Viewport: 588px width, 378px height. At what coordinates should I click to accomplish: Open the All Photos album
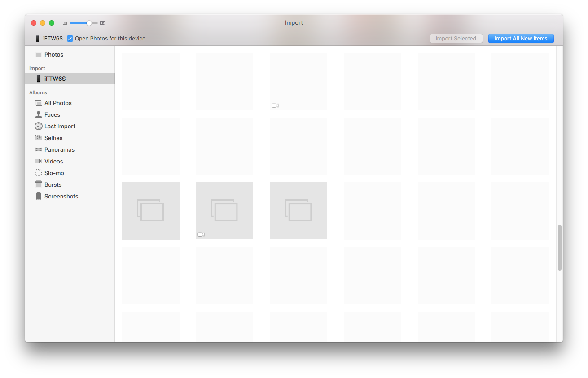pyautogui.click(x=57, y=103)
